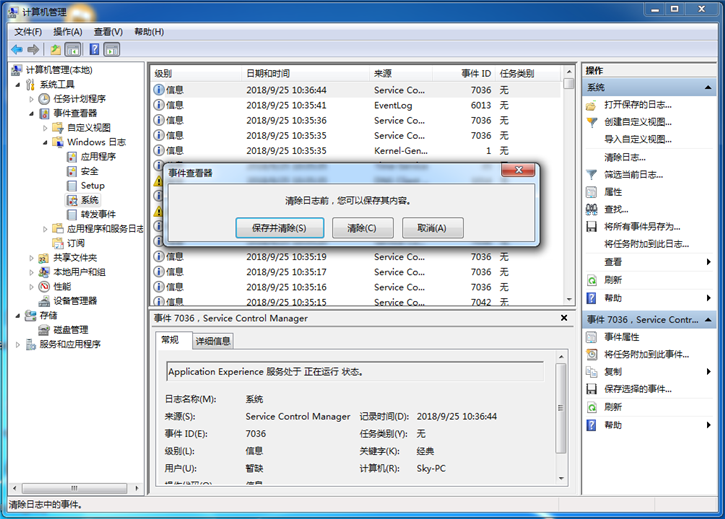Click the filter current log funnel icon

592,174
